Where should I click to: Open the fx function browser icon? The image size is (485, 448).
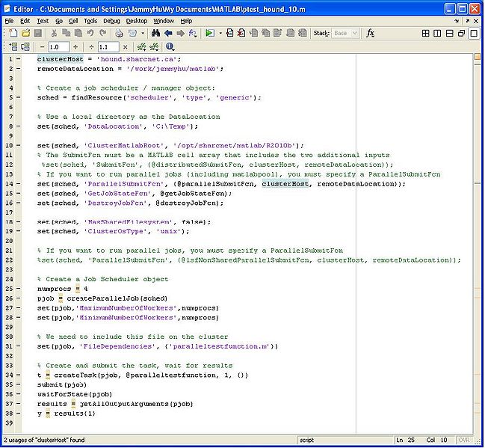coord(370,34)
